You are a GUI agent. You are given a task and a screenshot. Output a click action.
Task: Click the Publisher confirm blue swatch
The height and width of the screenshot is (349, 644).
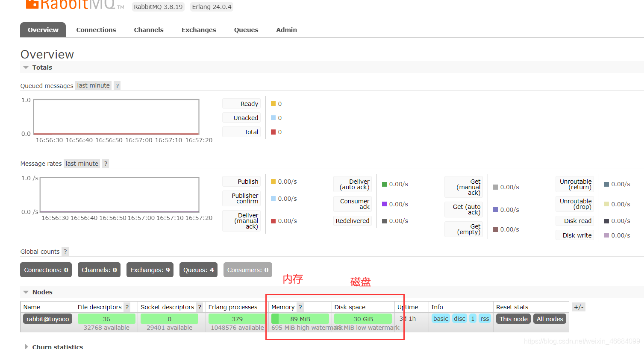(273, 199)
